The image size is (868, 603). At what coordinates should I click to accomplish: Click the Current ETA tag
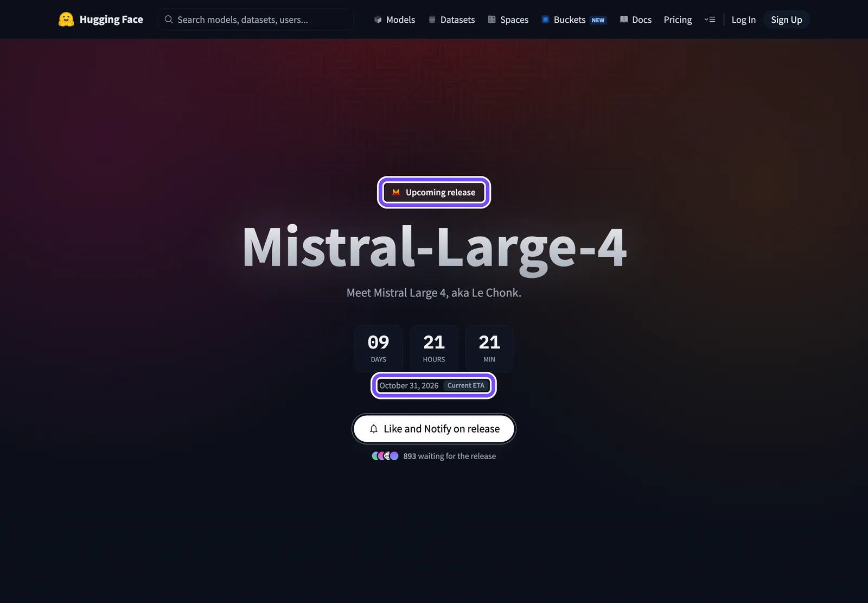click(x=466, y=385)
